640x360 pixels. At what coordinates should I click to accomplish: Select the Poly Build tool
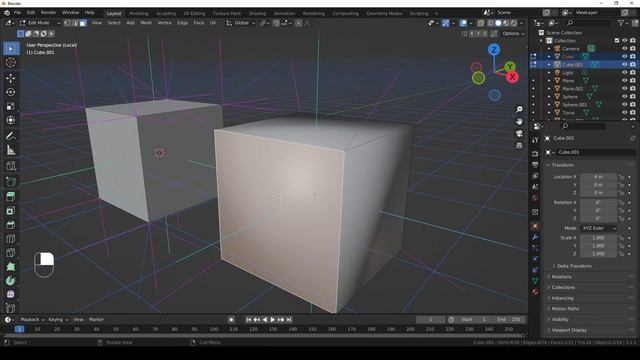pyautogui.click(x=11, y=267)
